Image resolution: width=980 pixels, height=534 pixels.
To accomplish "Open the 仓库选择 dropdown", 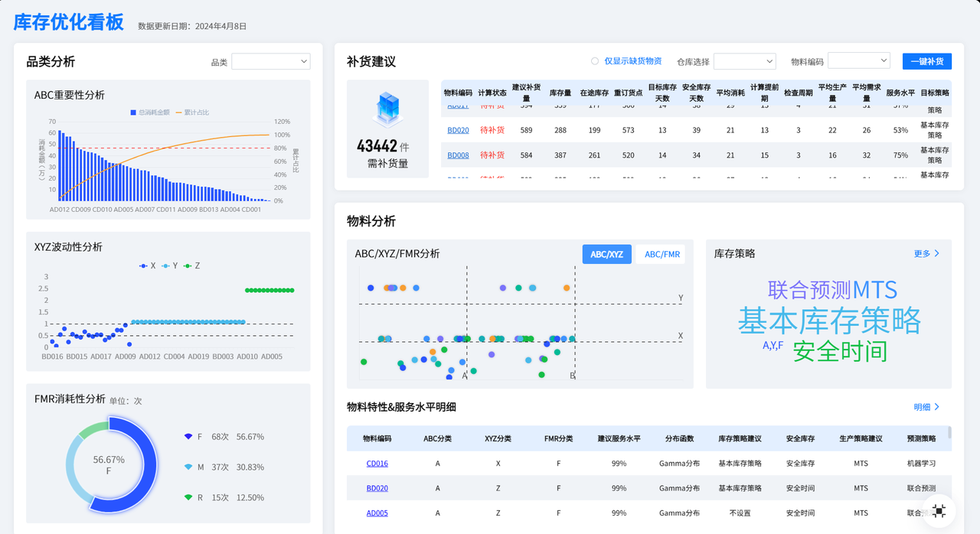I will pyautogui.click(x=745, y=61).
